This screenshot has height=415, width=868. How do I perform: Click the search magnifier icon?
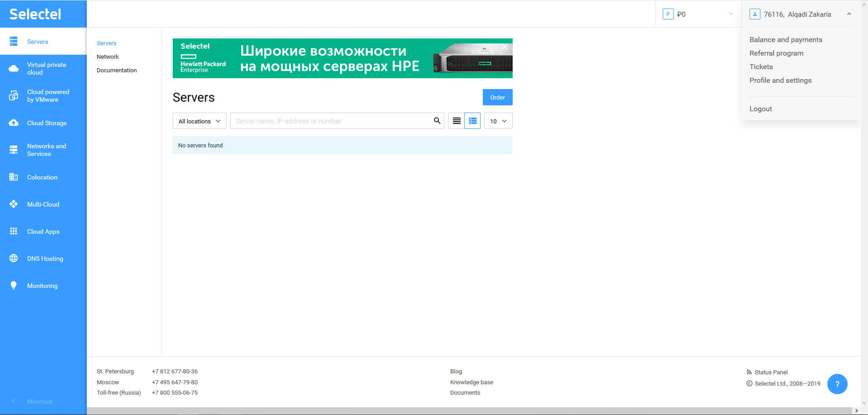(x=437, y=121)
